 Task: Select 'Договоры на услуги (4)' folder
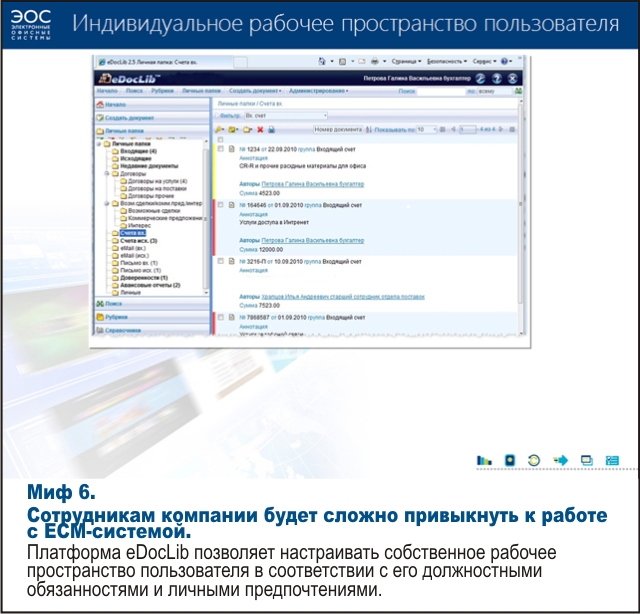pyautogui.click(x=158, y=181)
